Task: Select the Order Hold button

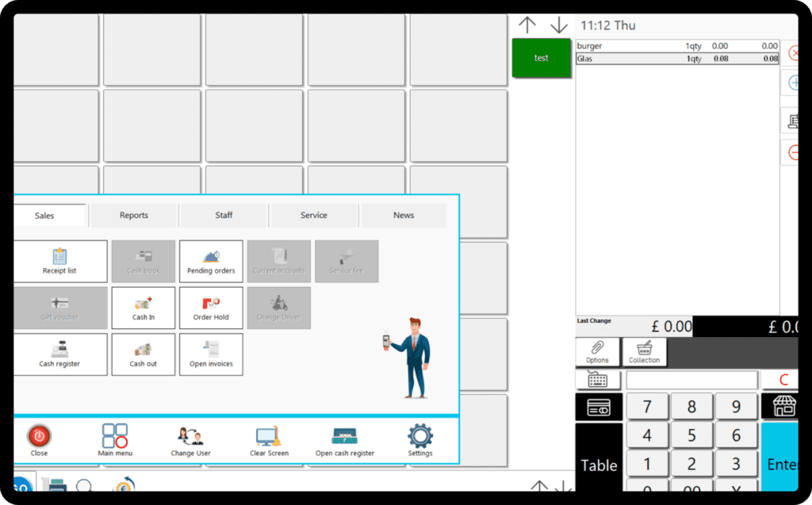Action: (x=211, y=308)
